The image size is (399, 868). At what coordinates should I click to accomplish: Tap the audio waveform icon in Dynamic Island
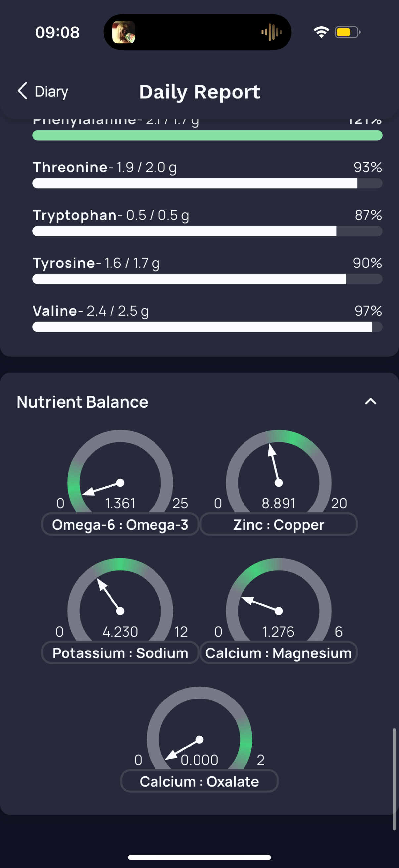[271, 32]
